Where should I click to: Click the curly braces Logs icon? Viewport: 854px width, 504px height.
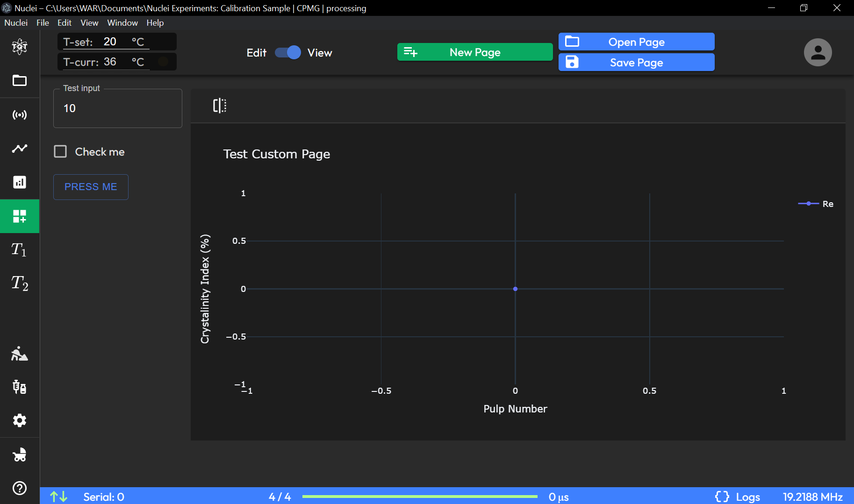[722, 497]
